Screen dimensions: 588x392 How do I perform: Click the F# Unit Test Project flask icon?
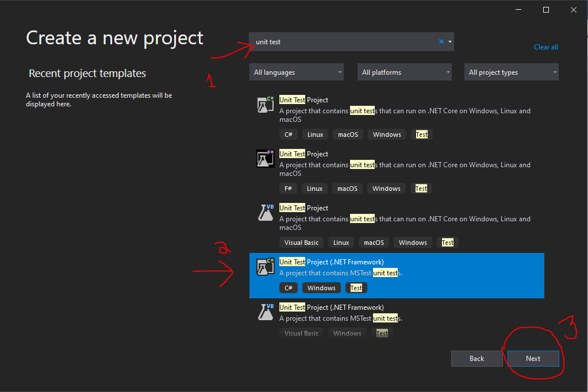coord(264,159)
